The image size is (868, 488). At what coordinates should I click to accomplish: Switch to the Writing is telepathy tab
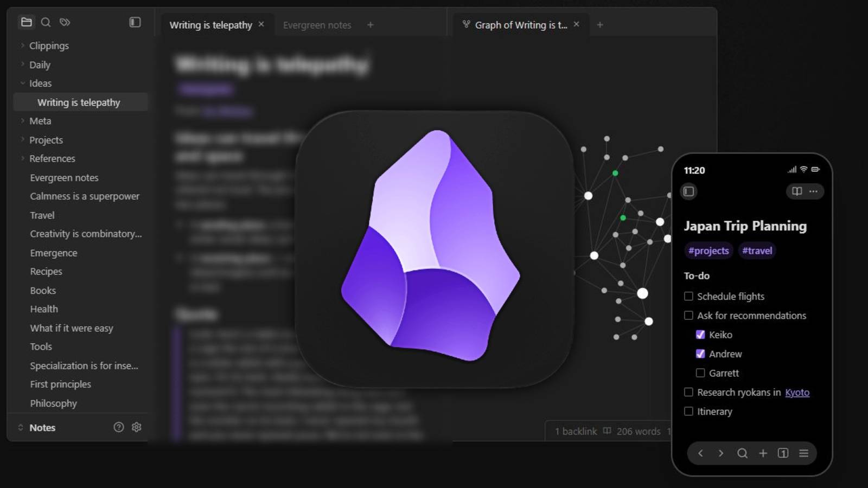click(210, 25)
